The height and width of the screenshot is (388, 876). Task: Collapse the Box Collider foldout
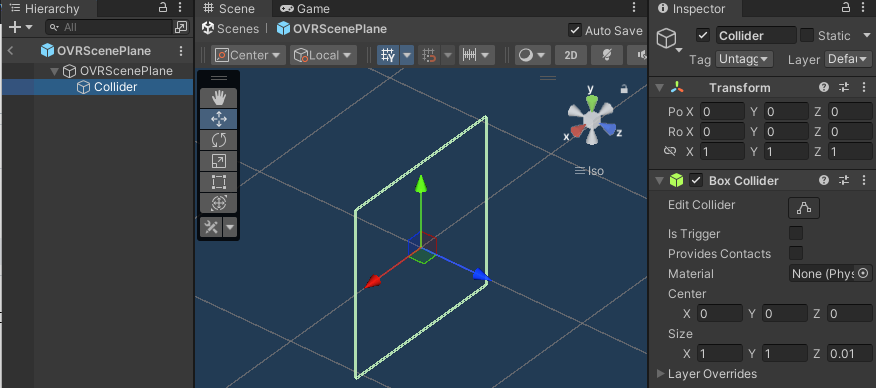click(659, 180)
